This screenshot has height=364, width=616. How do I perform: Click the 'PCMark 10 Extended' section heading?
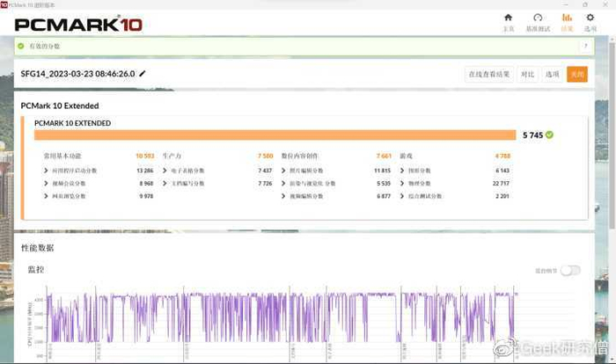pyautogui.click(x=60, y=106)
